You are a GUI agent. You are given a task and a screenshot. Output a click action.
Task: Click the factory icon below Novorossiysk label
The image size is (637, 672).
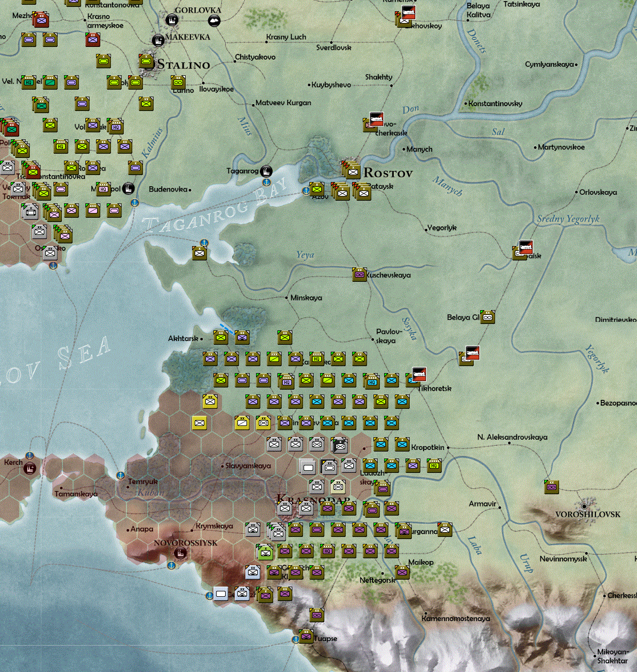(181, 553)
